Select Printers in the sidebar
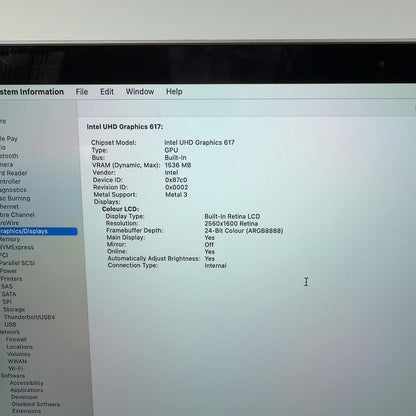Viewport: 416px width, 416px height. click(x=11, y=279)
